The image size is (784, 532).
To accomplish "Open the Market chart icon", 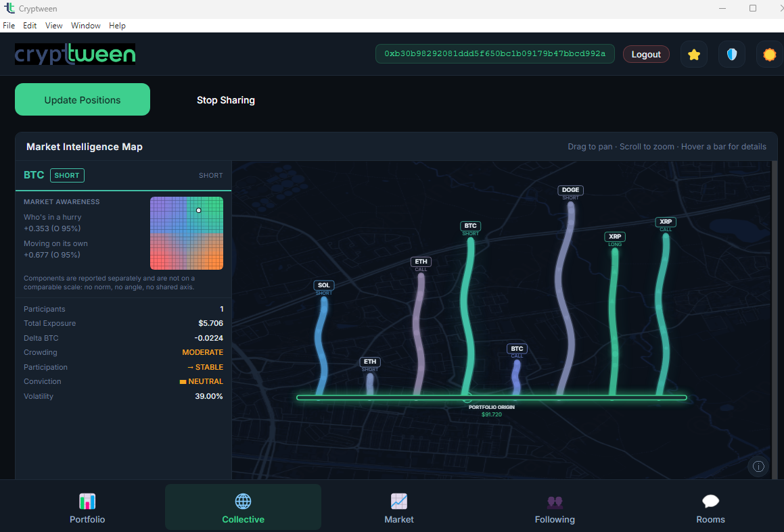I will coord(399,501).
